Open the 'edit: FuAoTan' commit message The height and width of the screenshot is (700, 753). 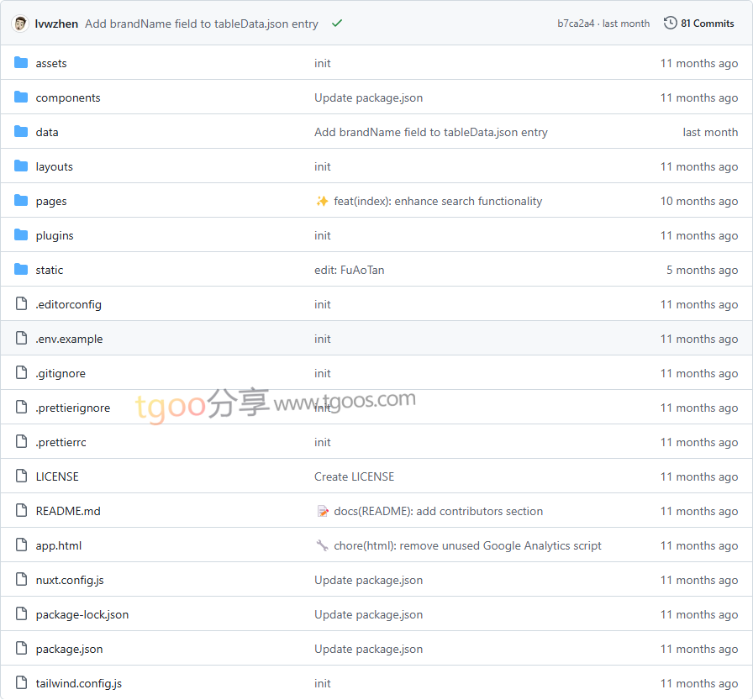point(350,270)
